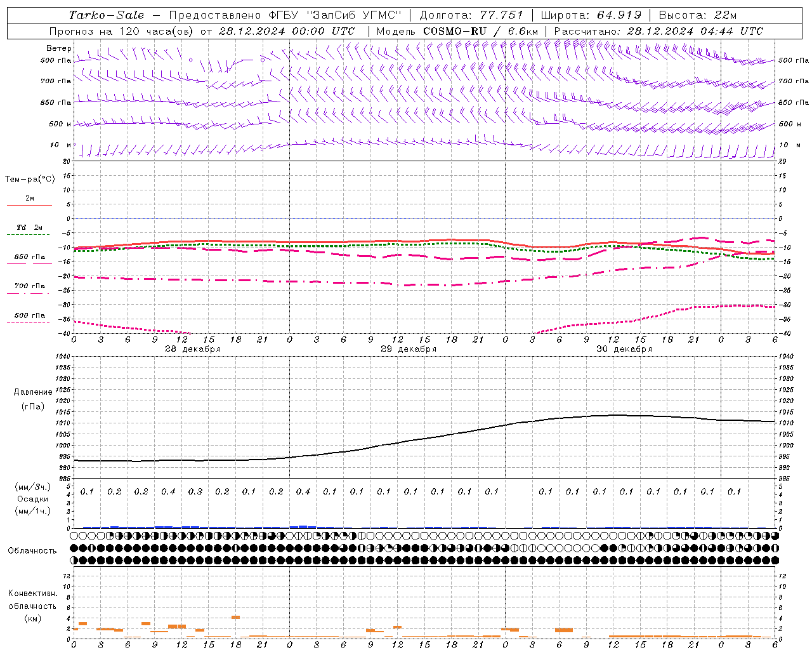This screenshot has width=812, height=650.
Task: Click the Ветер wind panel label
Action: click(x=59, y=48)
